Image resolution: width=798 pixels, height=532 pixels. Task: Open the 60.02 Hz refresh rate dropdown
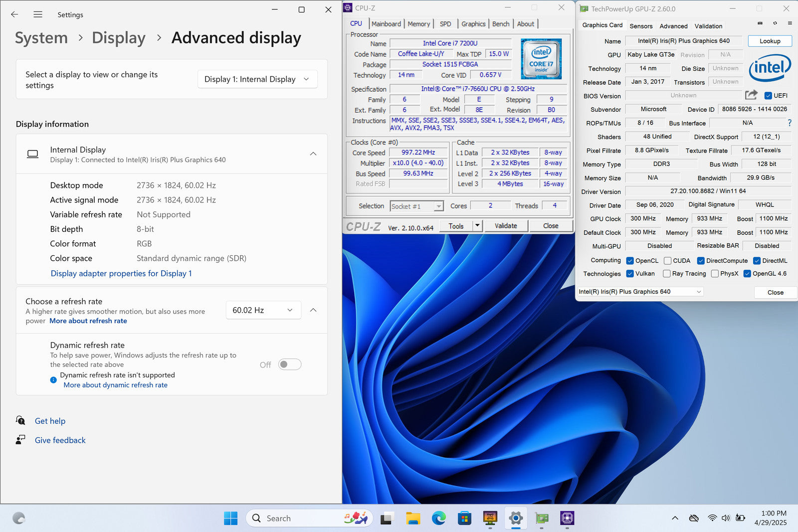pyautogui.click(x=263, y=310)
